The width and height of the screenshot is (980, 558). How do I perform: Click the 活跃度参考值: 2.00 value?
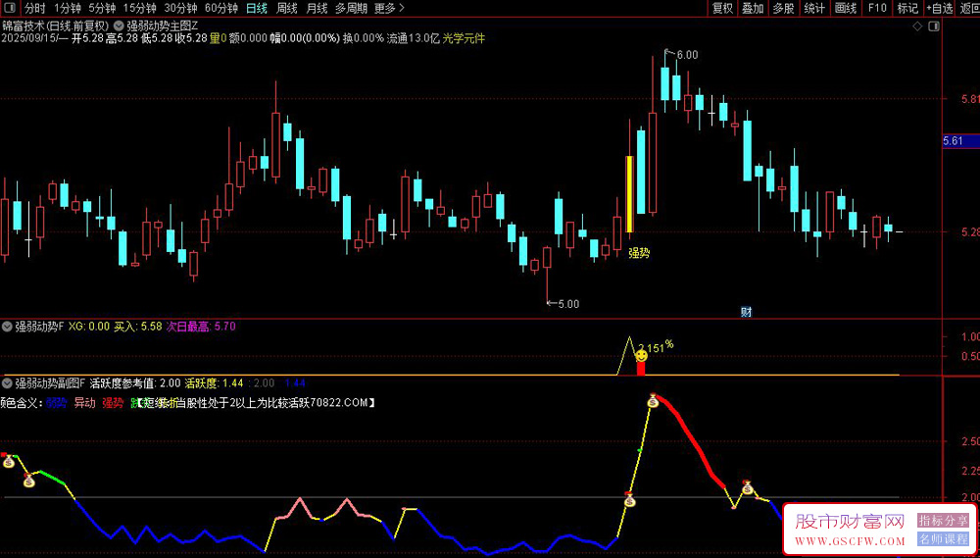(135, 382)
